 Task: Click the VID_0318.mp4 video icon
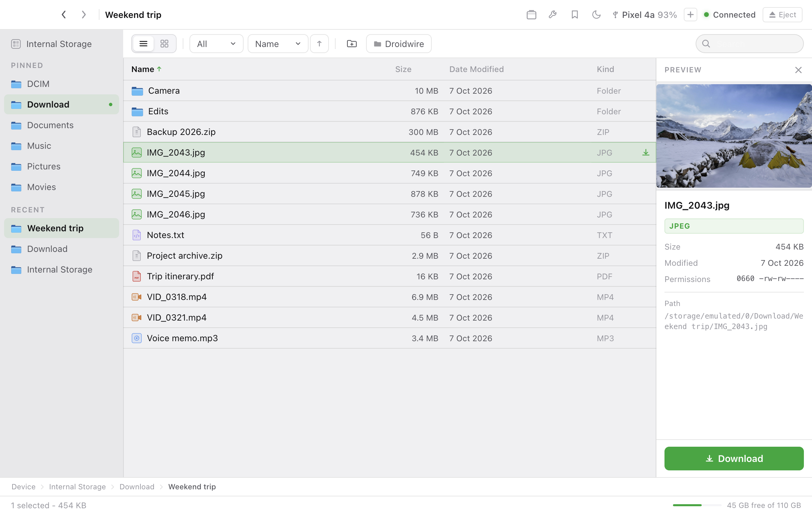point(137,297)
